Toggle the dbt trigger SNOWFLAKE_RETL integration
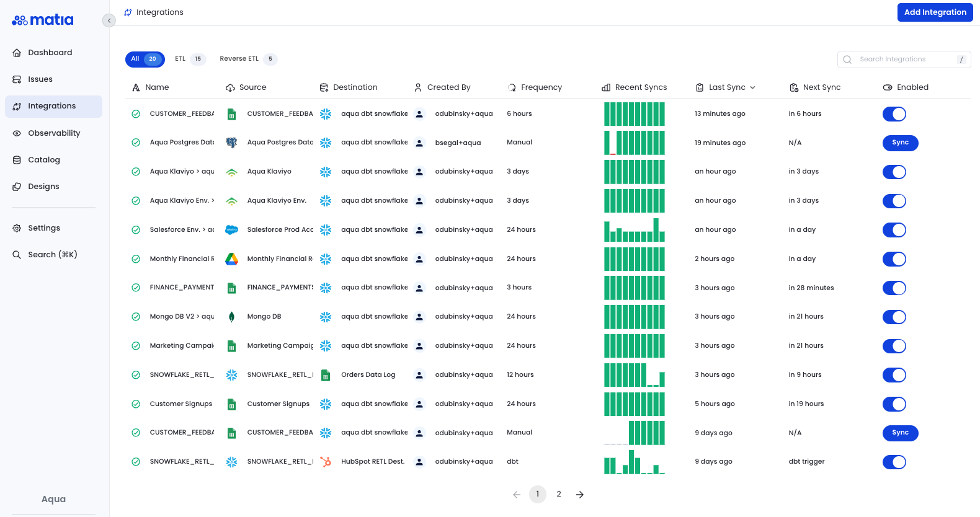Viewport: 980px width, 517px height. tap(894, 462)
